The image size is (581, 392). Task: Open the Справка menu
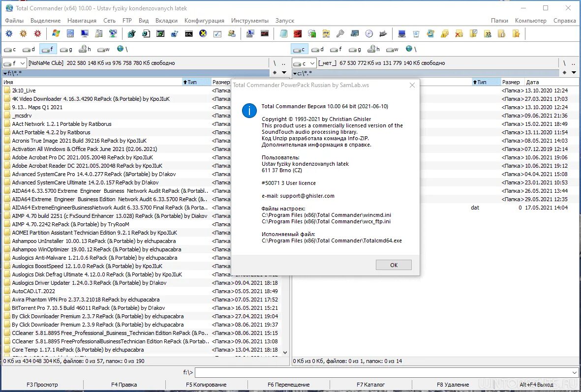(x=564, y=21)
